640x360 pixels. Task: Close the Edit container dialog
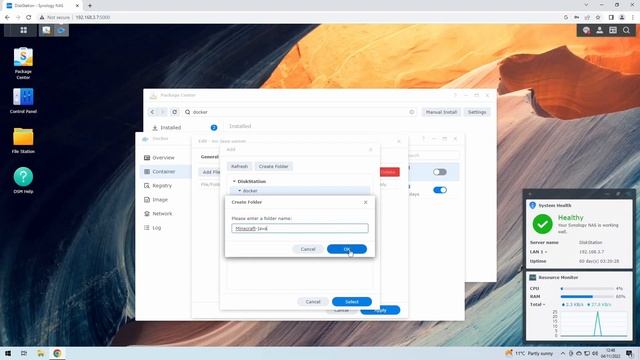coord(399,141)
